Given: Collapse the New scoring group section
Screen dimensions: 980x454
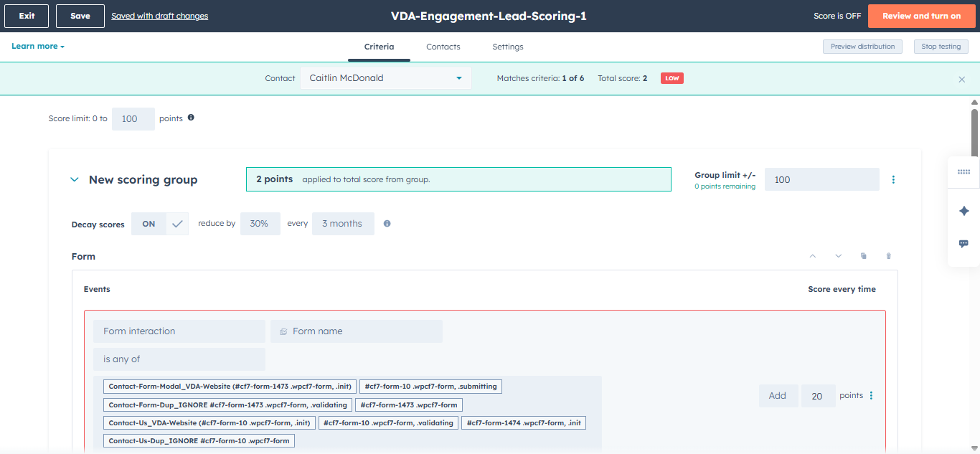Looking at the screenshot, I should click(75, 180).
